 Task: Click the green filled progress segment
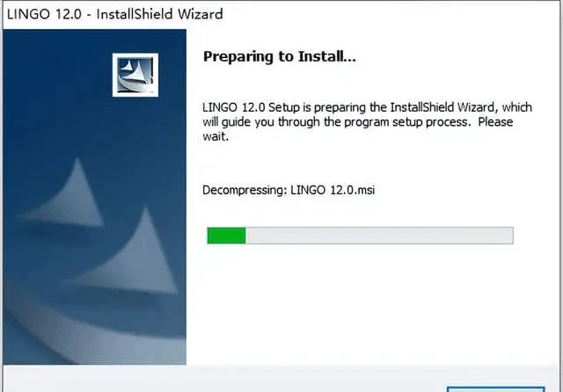coord(227,236)
